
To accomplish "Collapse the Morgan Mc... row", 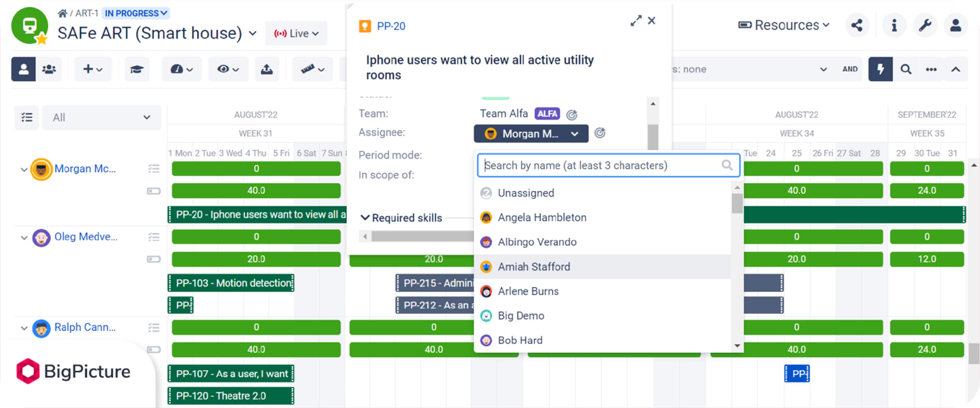I will pos(24,169).
